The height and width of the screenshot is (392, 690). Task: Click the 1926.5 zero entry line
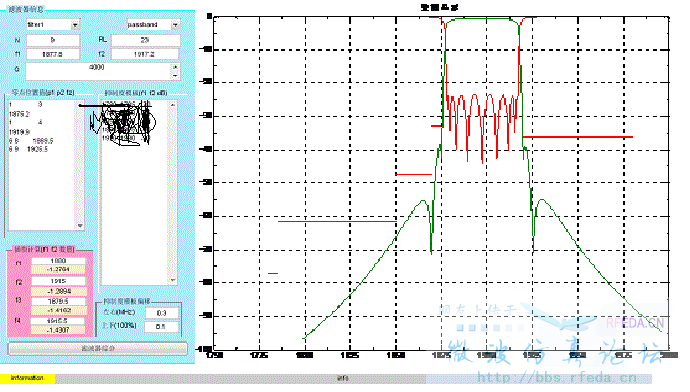click(x=28, y=150)
